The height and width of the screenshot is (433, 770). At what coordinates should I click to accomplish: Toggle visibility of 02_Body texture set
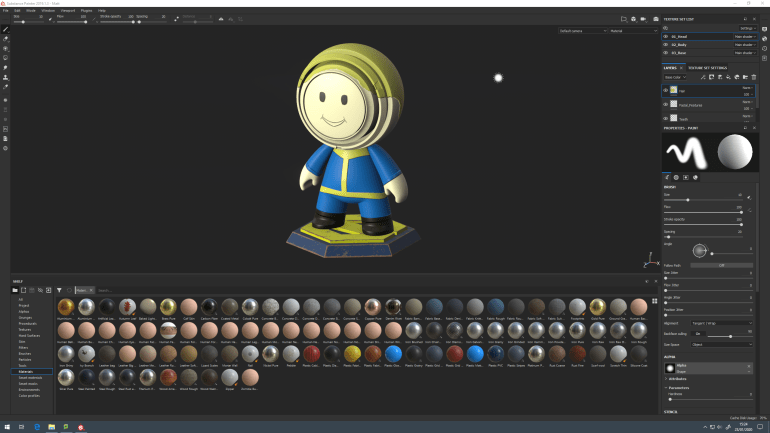[666, 45]
